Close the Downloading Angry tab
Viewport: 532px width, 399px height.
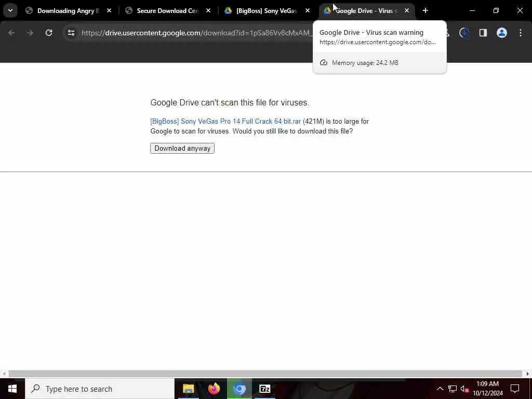pyautogui.click(x=109, y=11)
